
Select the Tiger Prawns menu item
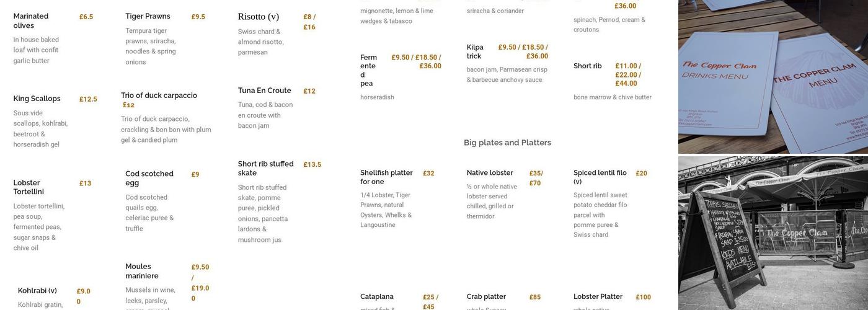point(148,16)
